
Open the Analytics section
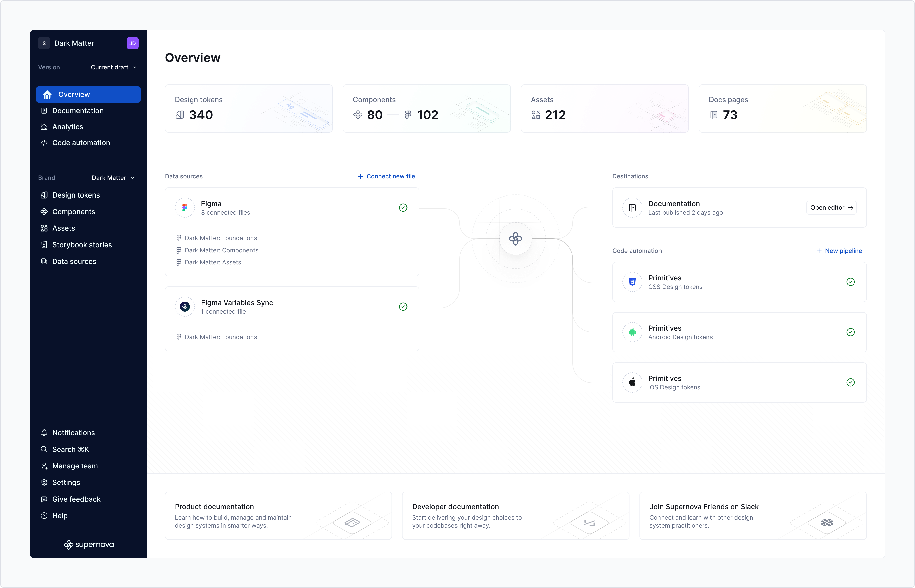[x=68, y=126]
